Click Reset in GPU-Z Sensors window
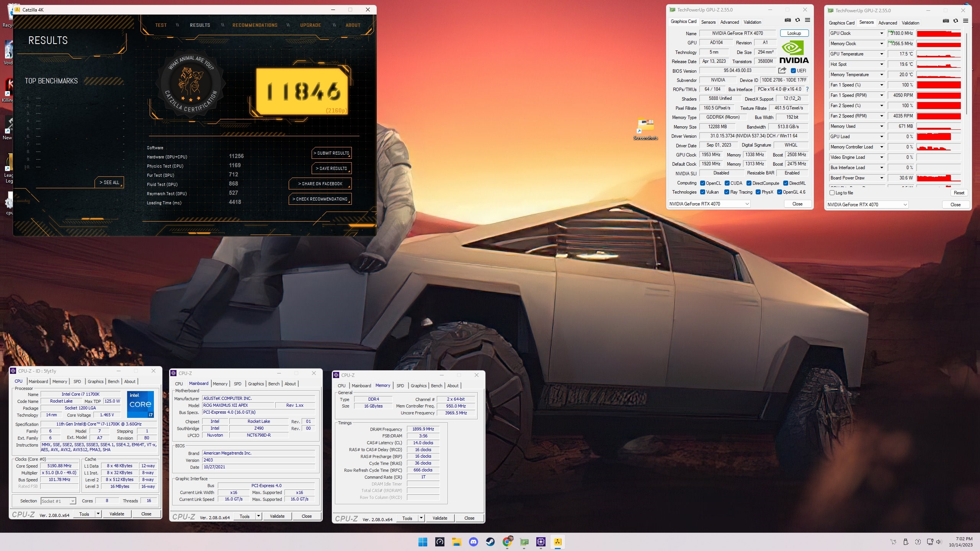Image resolution: width=980 pixels, height=551 pixels. (x=959, y=193)
